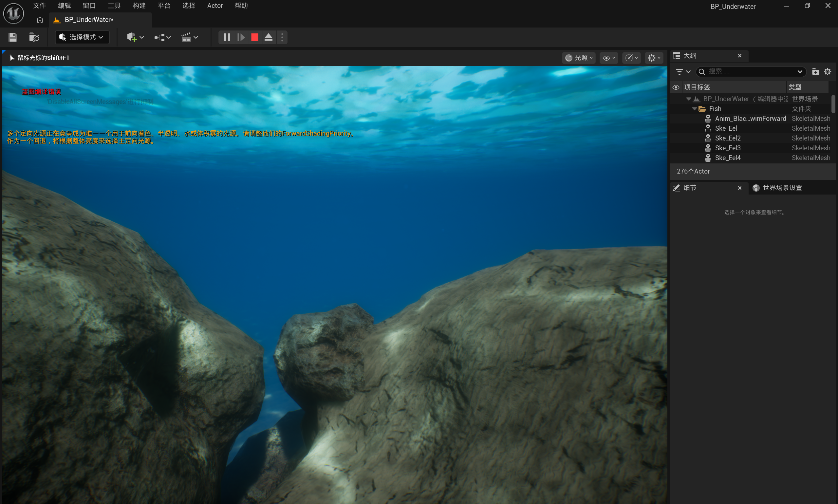Sort by Item Label (项目标签) column
Viewport: 838px width, 504px height.
pos(734,87)
